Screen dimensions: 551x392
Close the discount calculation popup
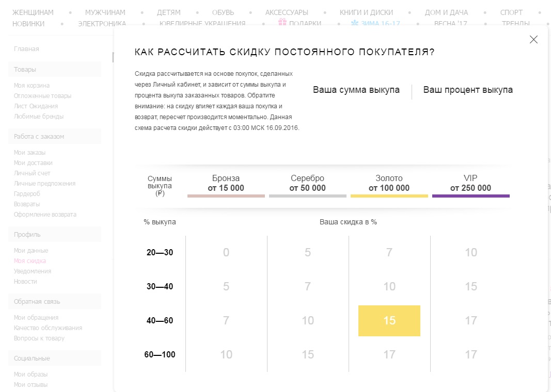click(x=533, y=40)
